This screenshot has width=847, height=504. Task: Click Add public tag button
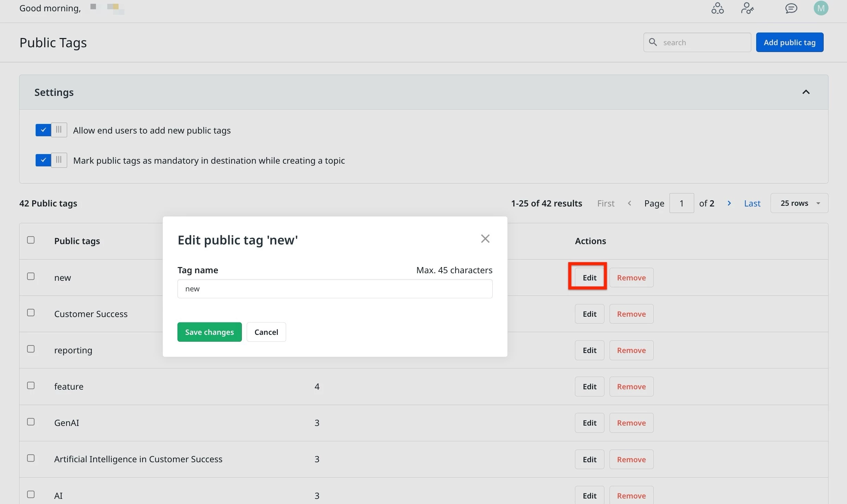(x=789, y=42)
